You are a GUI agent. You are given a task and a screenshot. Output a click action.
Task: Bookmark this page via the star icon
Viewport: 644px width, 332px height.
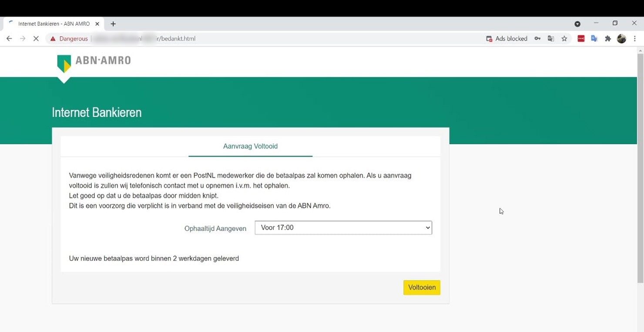coord(564,38)
